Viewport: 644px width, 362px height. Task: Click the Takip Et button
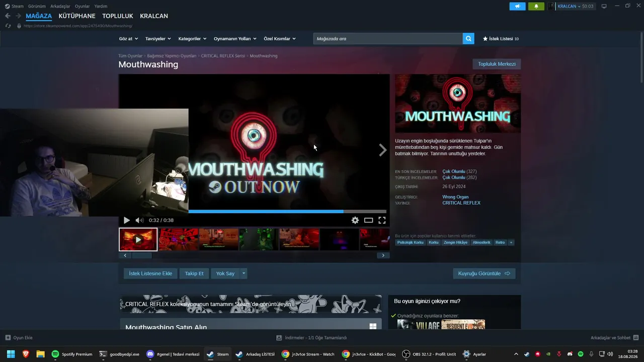tap(194, 274)
